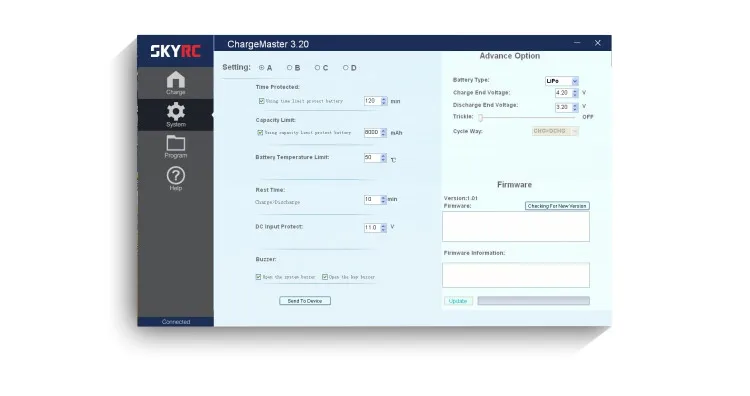Click the Capacity Limit mAh value field
Screen dimensions: 750x396
(x=372, y=132)
